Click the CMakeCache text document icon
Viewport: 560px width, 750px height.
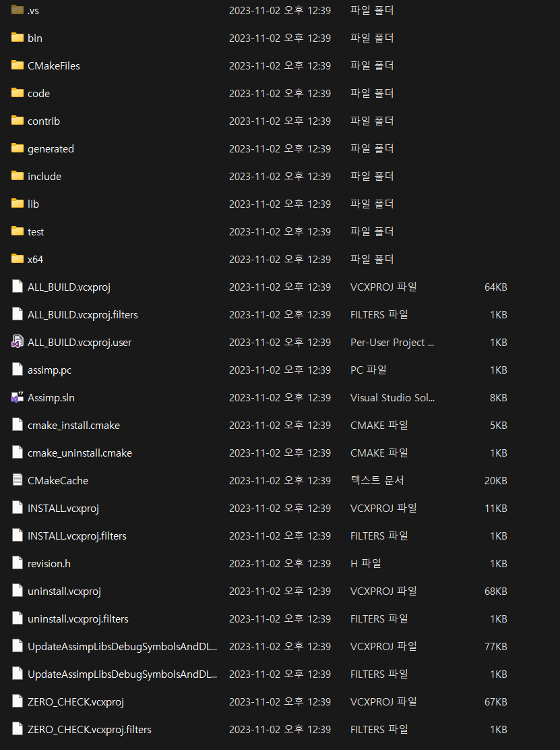pyautogui.click(x=18, y=480)
